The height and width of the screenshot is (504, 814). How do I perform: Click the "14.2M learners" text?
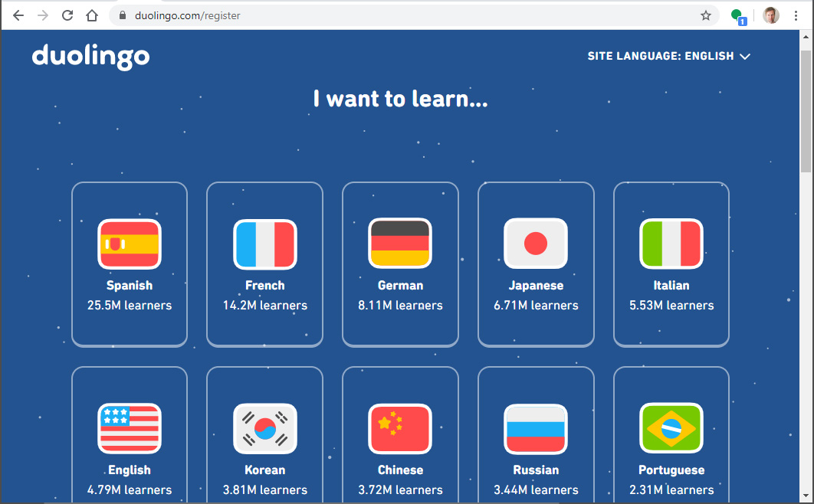point(264,306)
